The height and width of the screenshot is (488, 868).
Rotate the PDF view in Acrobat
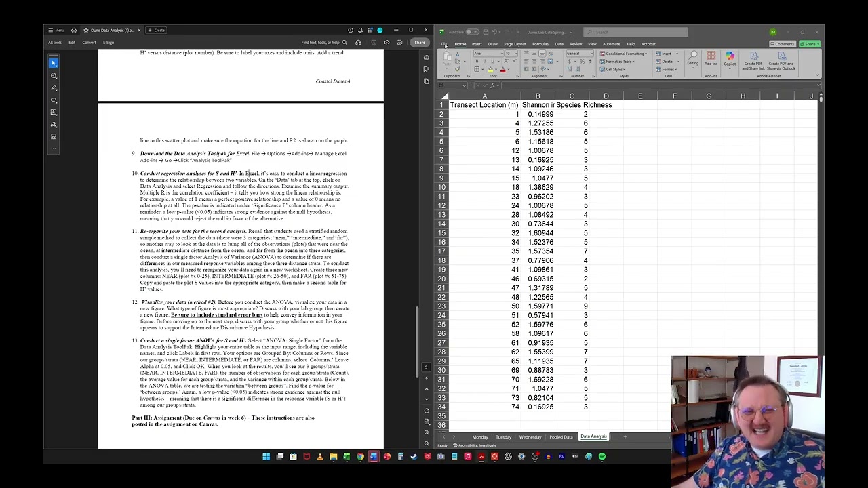(427, 411)
